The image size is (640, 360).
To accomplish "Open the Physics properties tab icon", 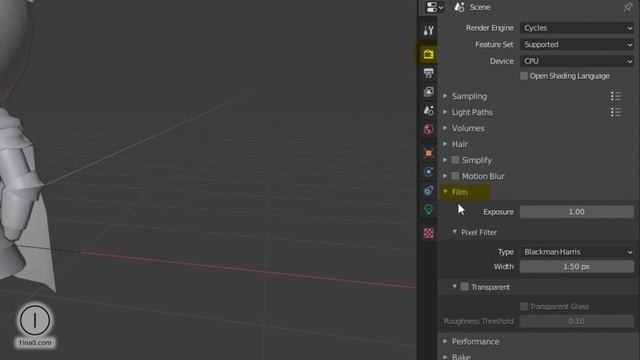I will [428, 172].
